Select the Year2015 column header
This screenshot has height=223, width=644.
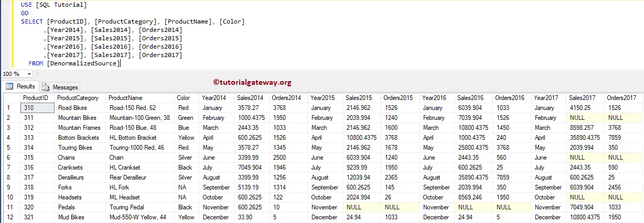325,98
